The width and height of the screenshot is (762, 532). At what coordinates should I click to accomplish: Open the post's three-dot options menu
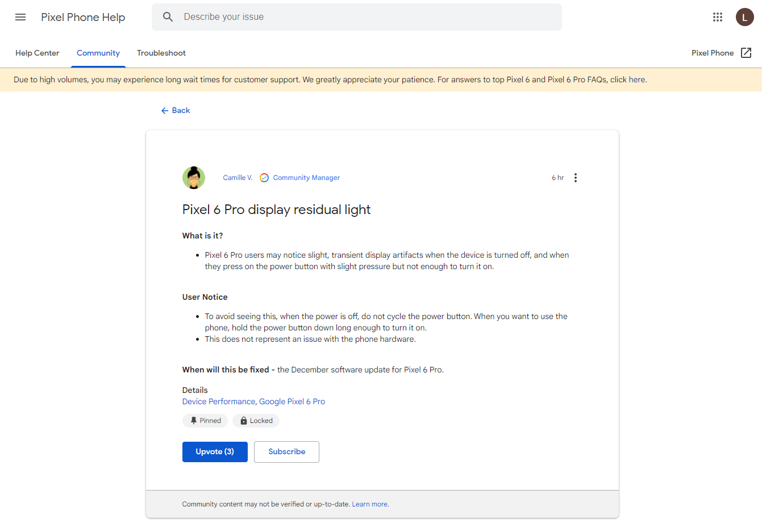pos(576,178)
